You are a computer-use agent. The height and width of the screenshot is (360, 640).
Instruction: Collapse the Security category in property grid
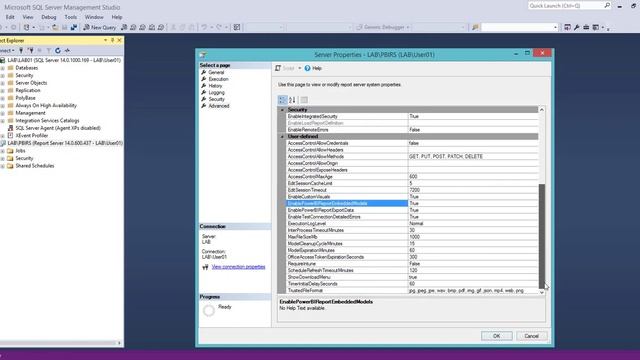[x=282, y=110]
